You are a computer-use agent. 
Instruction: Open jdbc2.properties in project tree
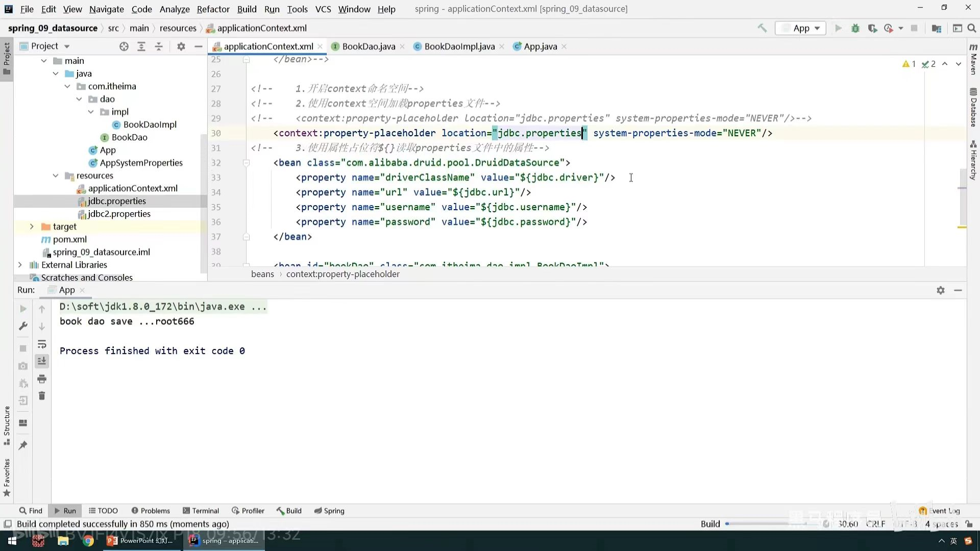pos(119,214)
